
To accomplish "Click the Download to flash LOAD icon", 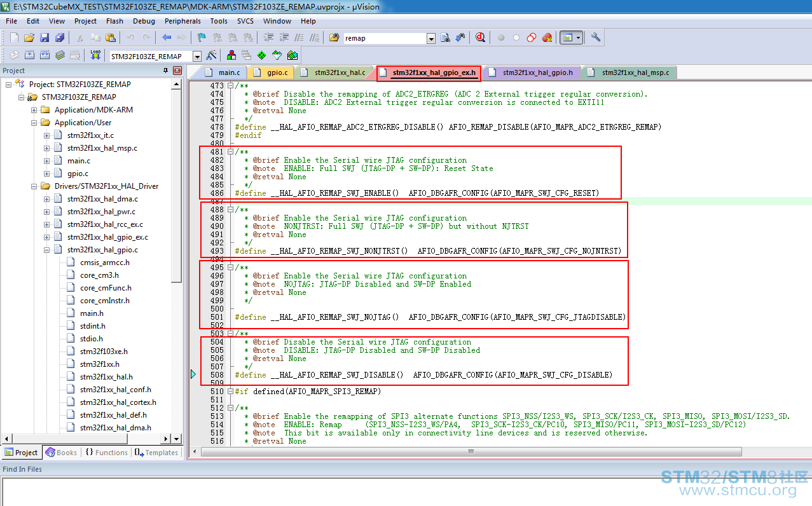I will click(95, 55).
